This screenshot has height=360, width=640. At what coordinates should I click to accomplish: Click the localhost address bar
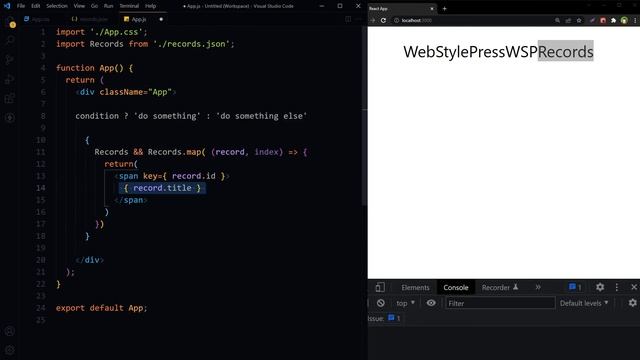pos(471,20)
